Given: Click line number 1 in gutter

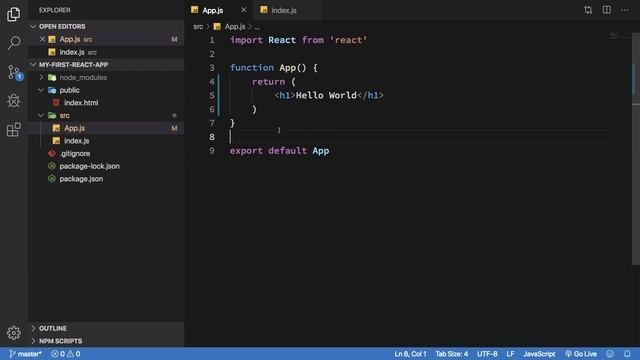Looking at the screenshot, I should click(x=211, y=40).
